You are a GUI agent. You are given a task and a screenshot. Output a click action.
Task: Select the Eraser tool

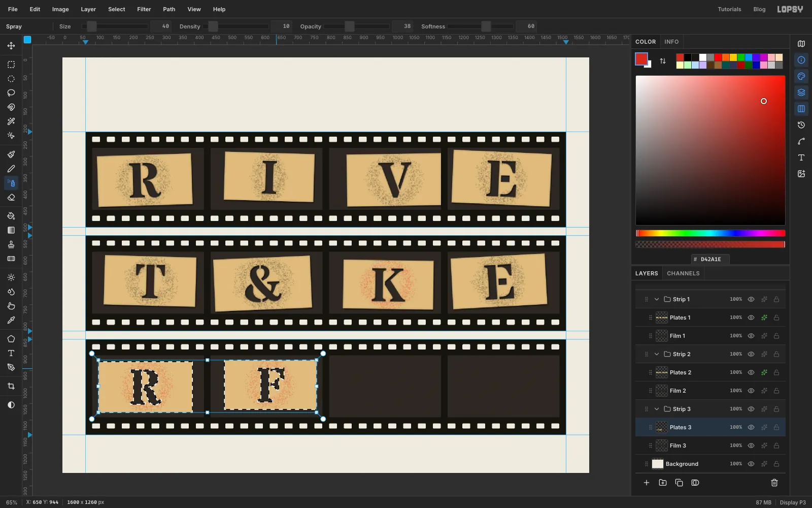click(x=11, y=197)
